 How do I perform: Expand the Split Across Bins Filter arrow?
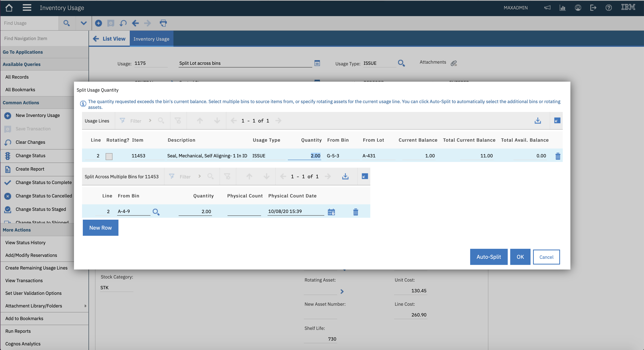[200, 176]
